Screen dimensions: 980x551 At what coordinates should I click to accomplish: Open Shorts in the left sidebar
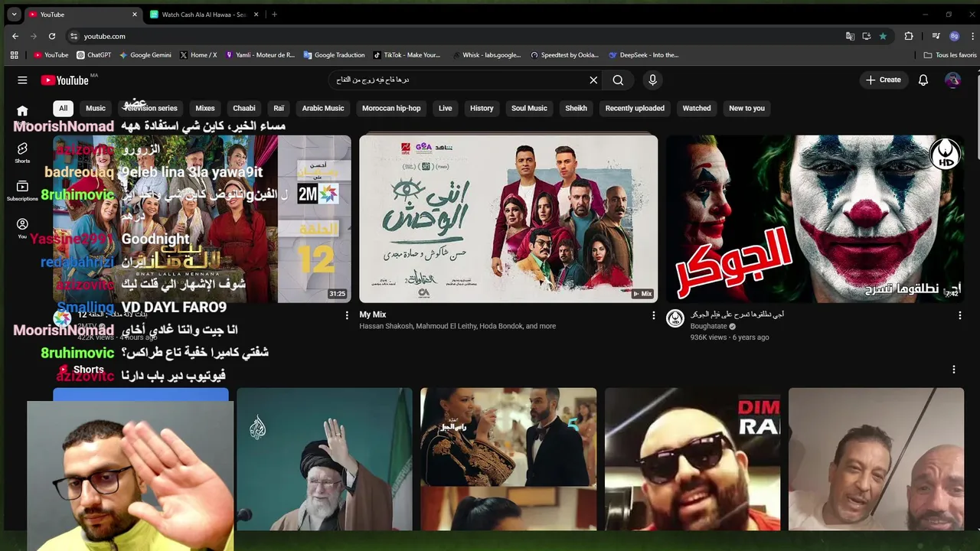22,152
